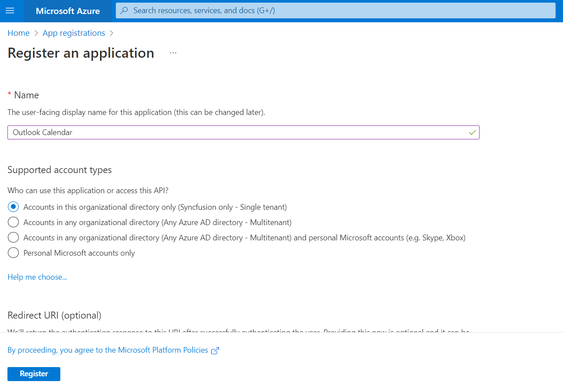This screenshot has height=392, width=563.
Task: Open the Azure portal hamburger menu
Action: tap(10, 11)
